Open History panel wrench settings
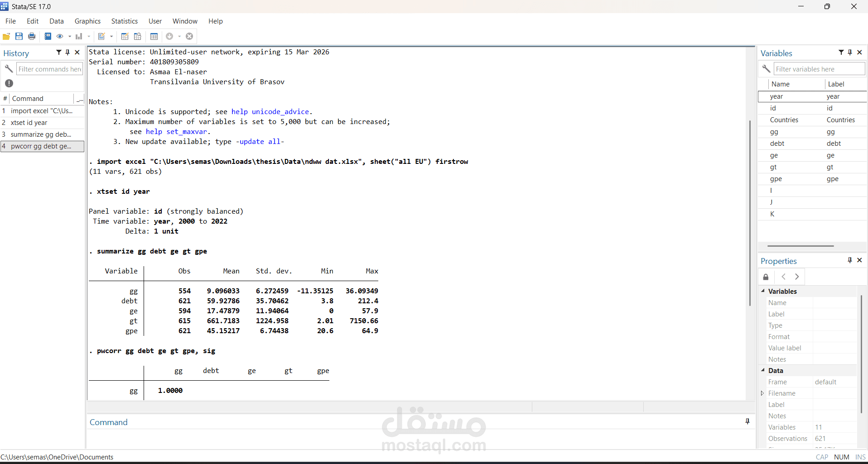 pyautogui.click(x=9, y=69)
